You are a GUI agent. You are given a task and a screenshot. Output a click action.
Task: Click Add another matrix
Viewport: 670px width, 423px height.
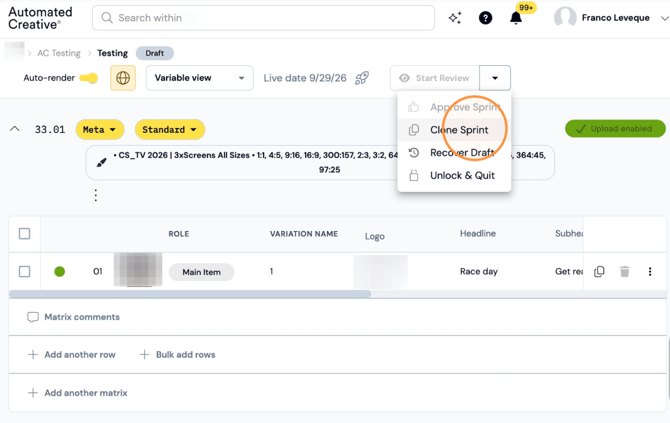tap(78, 393)
